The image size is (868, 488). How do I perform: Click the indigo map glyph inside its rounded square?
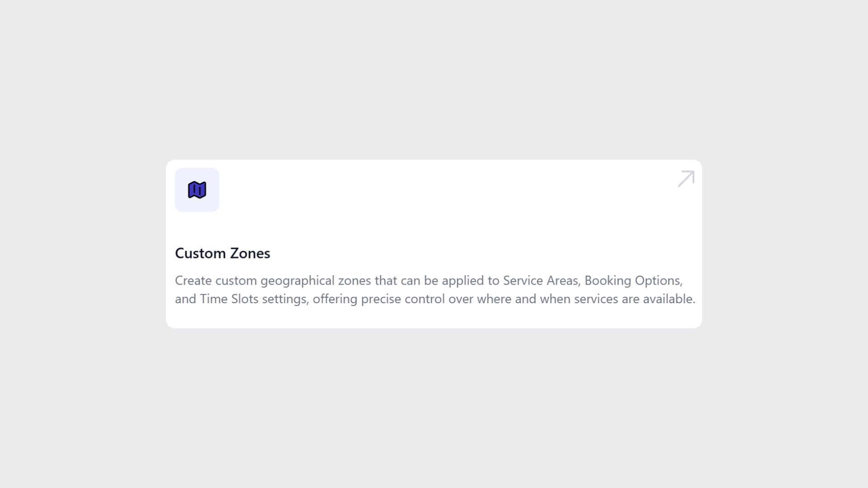[x=197, y=190]
